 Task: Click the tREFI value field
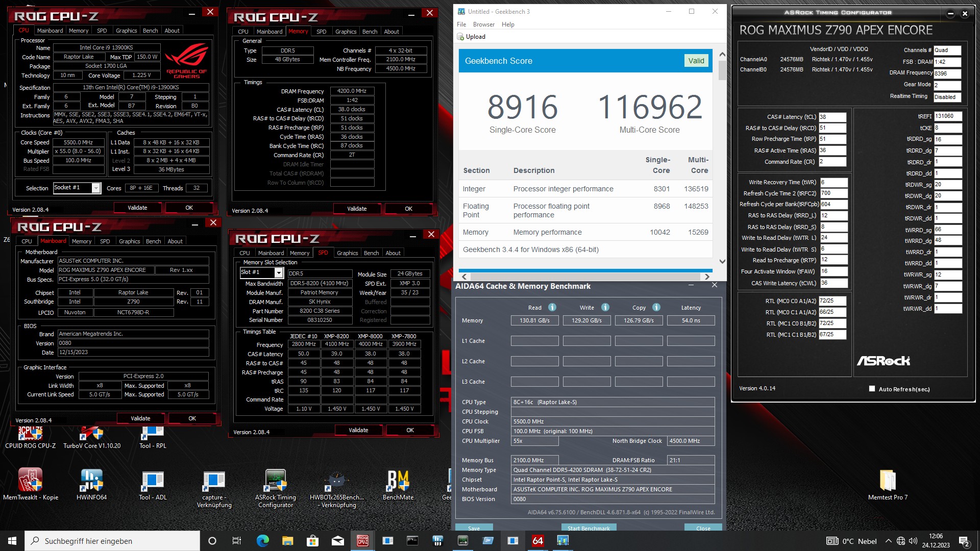coord(948,116)
